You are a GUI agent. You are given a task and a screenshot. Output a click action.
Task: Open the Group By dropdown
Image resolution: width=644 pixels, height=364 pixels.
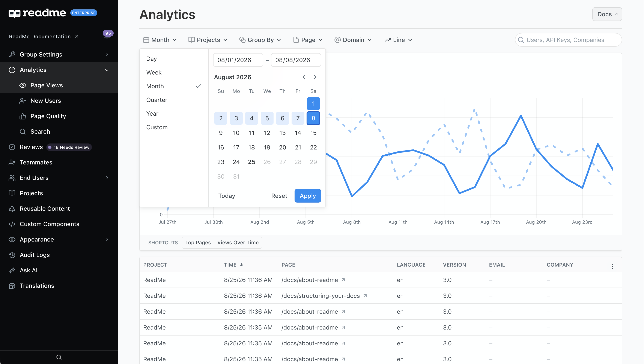point(260,40)
